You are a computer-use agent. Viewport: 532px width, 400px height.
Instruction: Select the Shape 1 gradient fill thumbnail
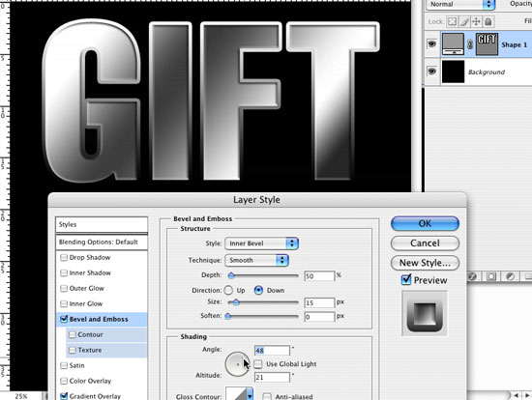[x=453, y=44]
